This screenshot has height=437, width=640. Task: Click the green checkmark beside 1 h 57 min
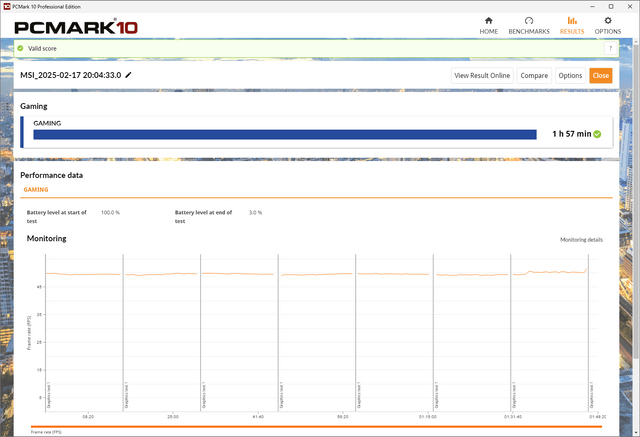click(597, 134)
